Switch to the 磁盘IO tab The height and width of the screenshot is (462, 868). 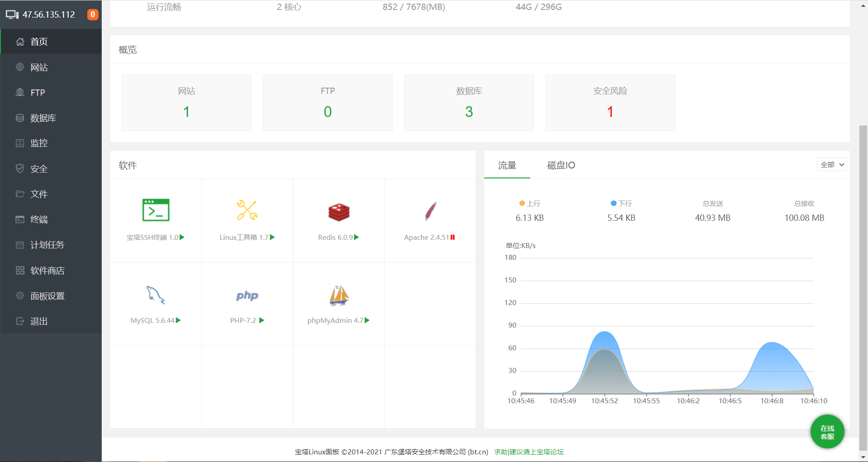(x=561, y=165)
